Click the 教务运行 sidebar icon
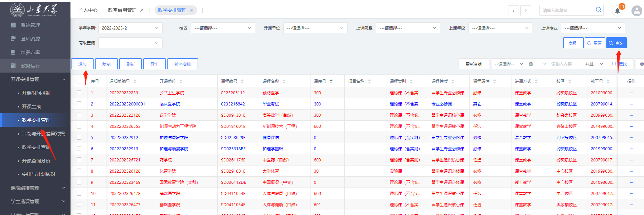644x215 pixels. tap(13, 66)
